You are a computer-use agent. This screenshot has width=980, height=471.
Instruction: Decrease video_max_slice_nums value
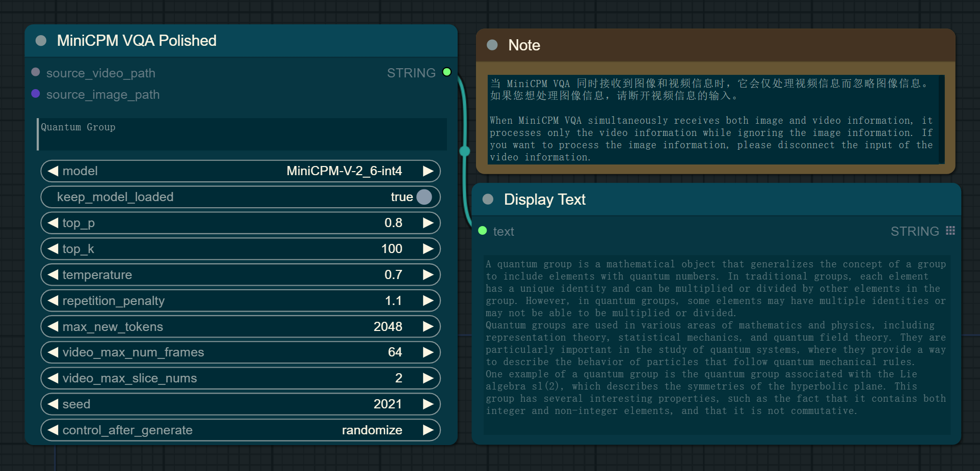pos(52,378)
